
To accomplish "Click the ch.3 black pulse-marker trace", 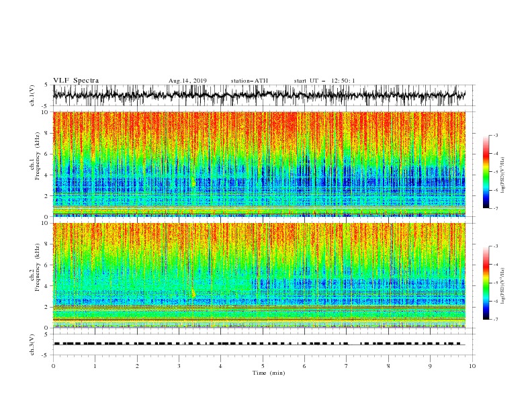I will tap(259, 344).
